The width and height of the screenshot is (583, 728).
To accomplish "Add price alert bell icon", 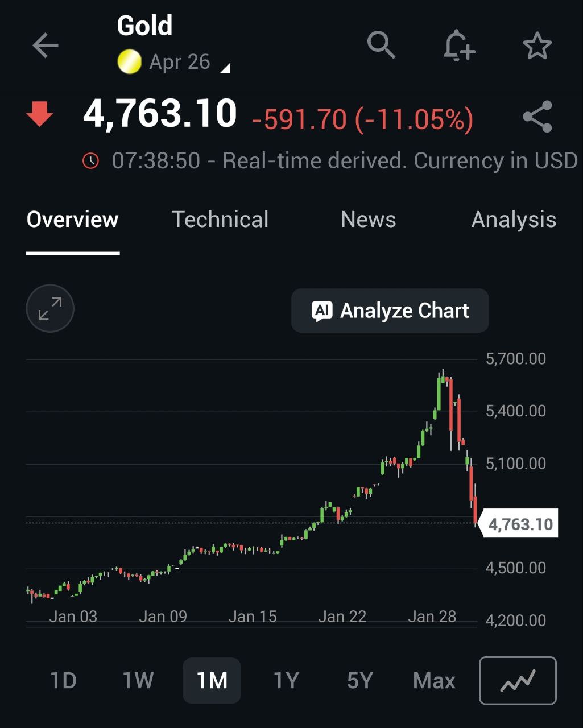I will (x=458, y=45).
